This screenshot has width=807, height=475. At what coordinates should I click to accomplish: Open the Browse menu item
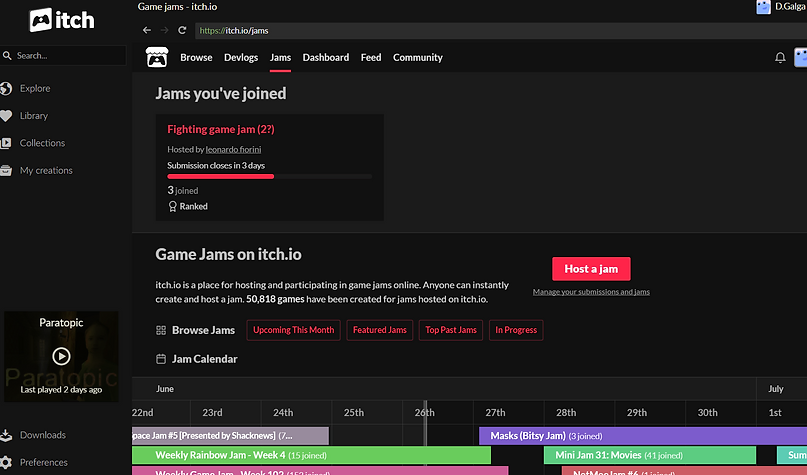coord(196,58)
